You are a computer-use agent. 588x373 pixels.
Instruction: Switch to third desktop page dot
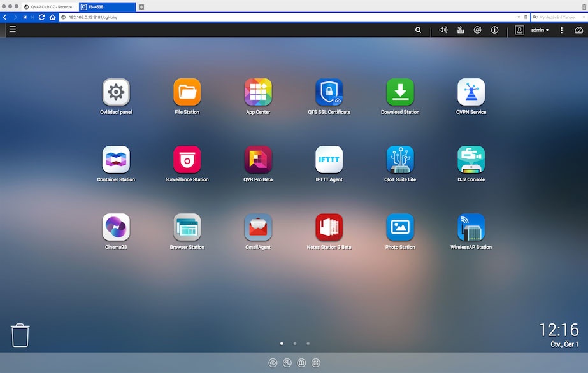(x=308, y=344)
